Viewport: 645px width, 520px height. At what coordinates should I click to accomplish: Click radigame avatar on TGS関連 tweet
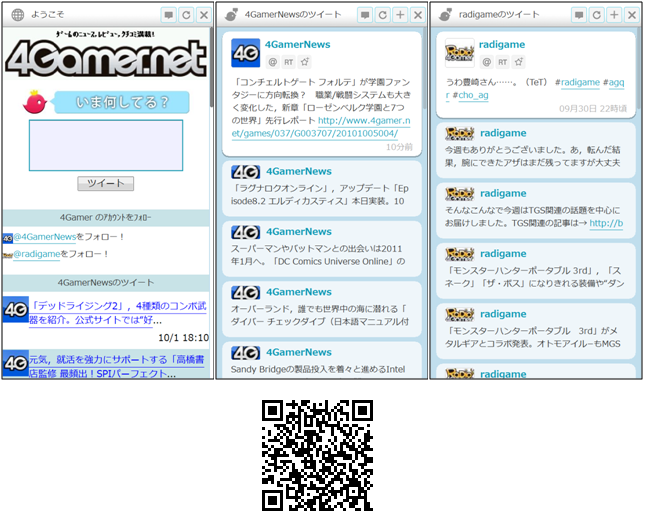pyautogui.click(x=459, y=194)
